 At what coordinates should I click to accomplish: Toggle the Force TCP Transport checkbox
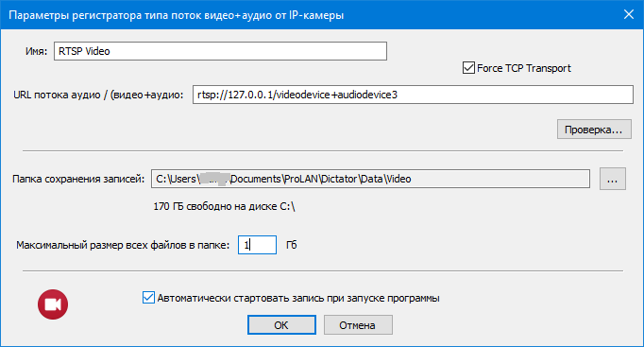(468, 68)
